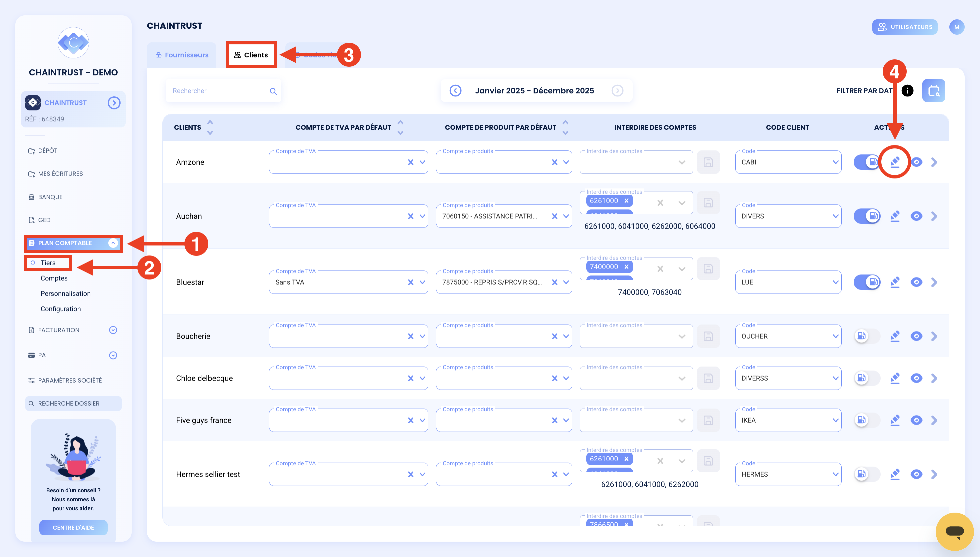Click the M user avatar
This screenshot has width=980, height=557.
coord(957,27)
